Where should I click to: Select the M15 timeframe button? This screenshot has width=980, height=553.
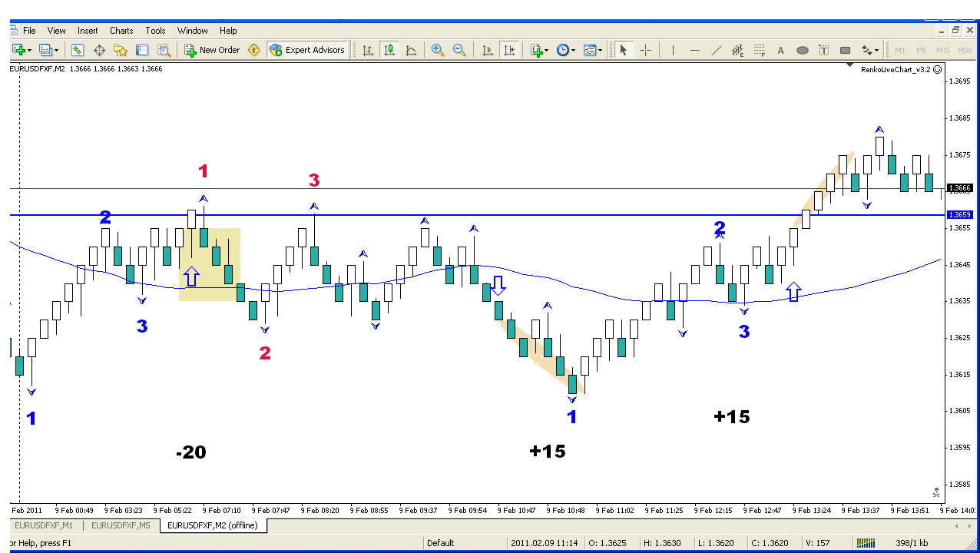tap(943, 50)
